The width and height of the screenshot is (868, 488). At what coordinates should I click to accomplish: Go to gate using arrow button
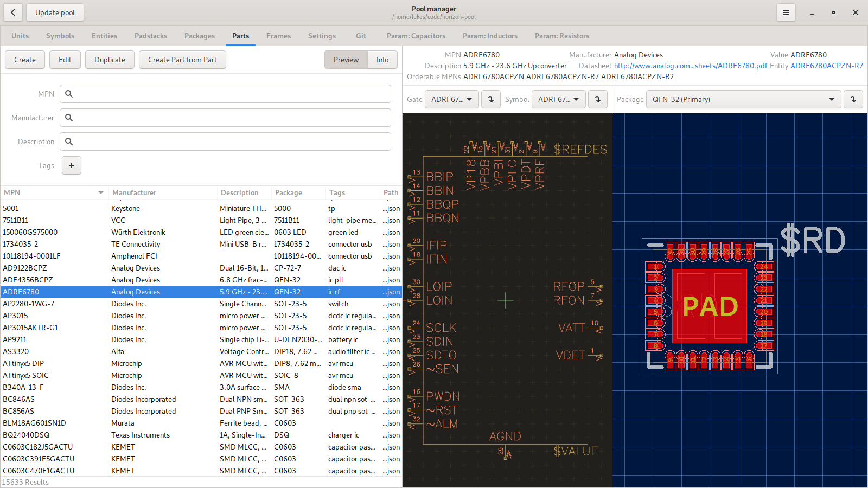491,99
